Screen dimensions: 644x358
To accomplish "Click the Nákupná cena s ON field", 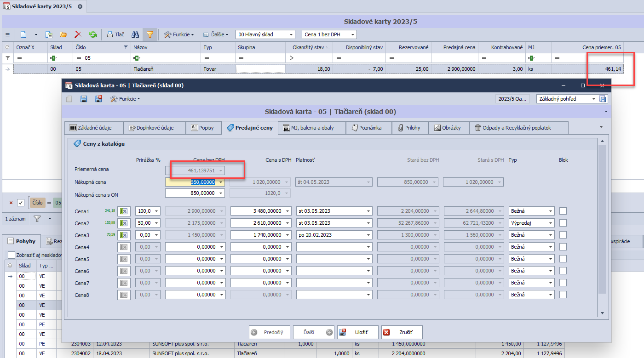I will pyautogui.click(x=192, y=193).
